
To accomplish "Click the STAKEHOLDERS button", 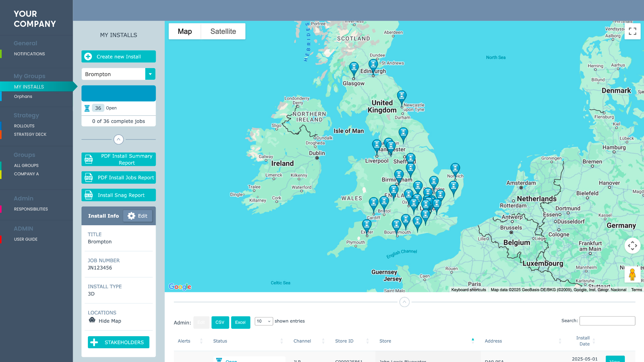I will 119,342.
